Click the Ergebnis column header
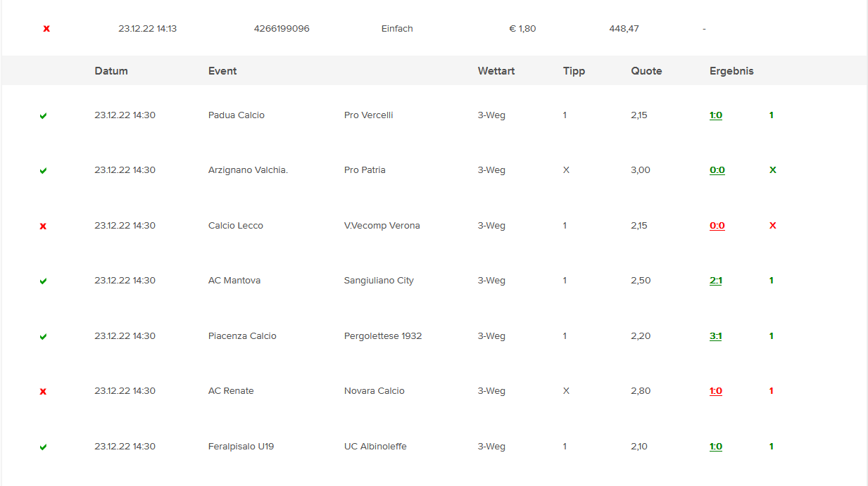Viewport: 868px width, 486px height. coord(731,71)
